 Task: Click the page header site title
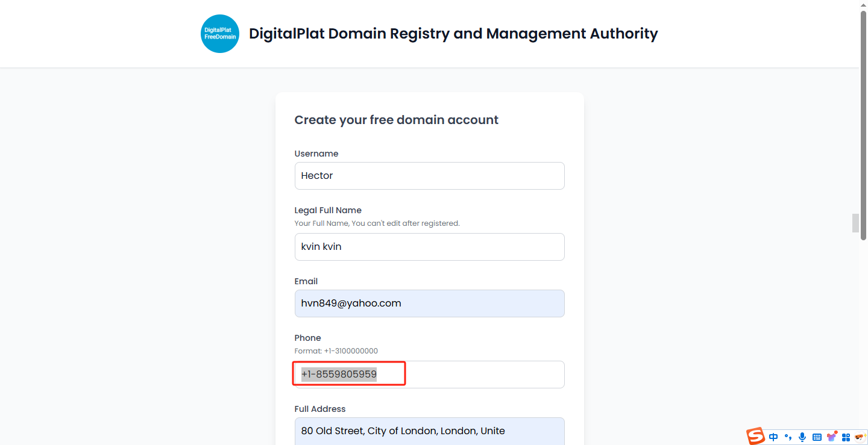(x=453, y=34)
